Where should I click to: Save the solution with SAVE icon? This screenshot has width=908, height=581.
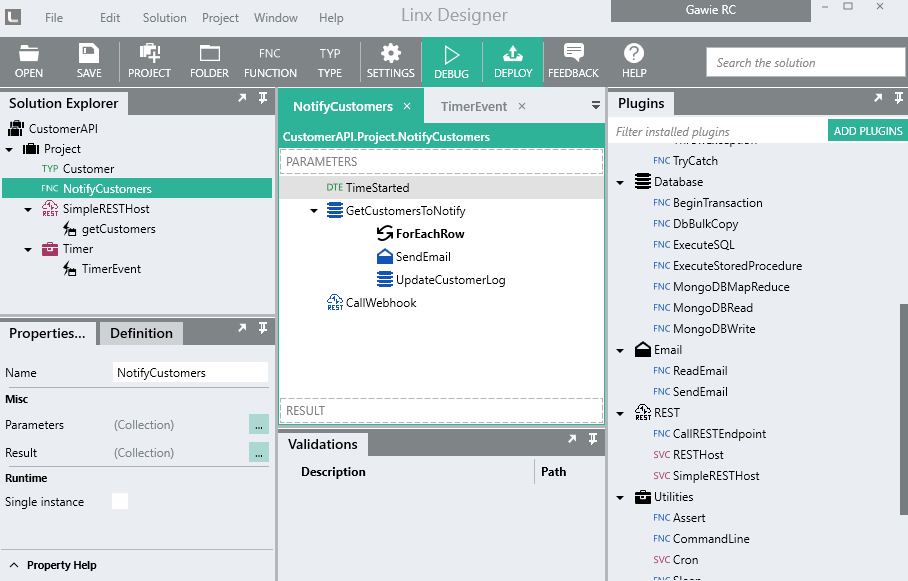(89, 61)
